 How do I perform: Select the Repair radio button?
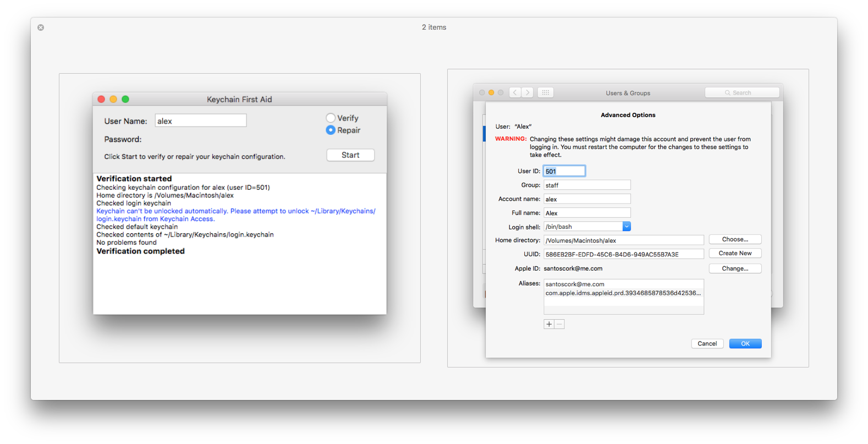(331, 130)
